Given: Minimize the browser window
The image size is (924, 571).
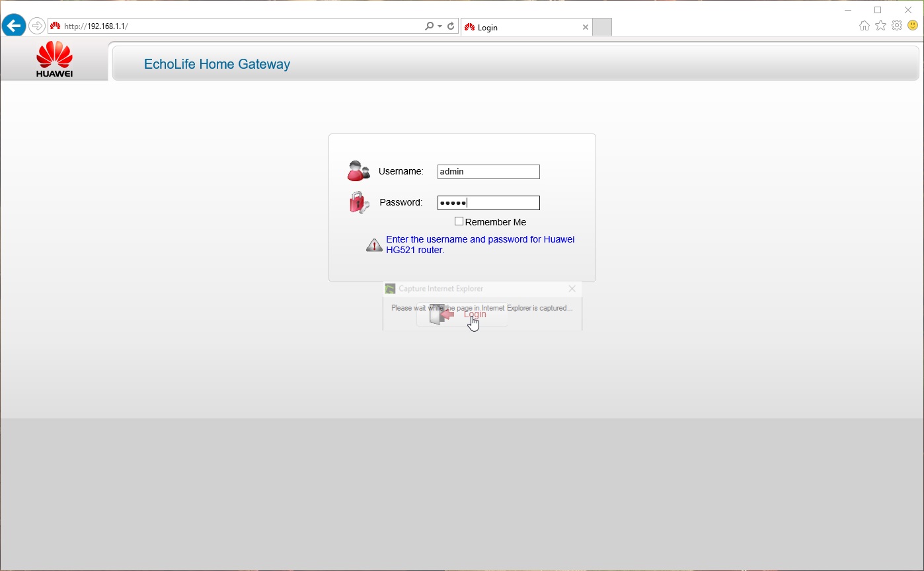Looking at the screenshot, I should click(848, 10).
